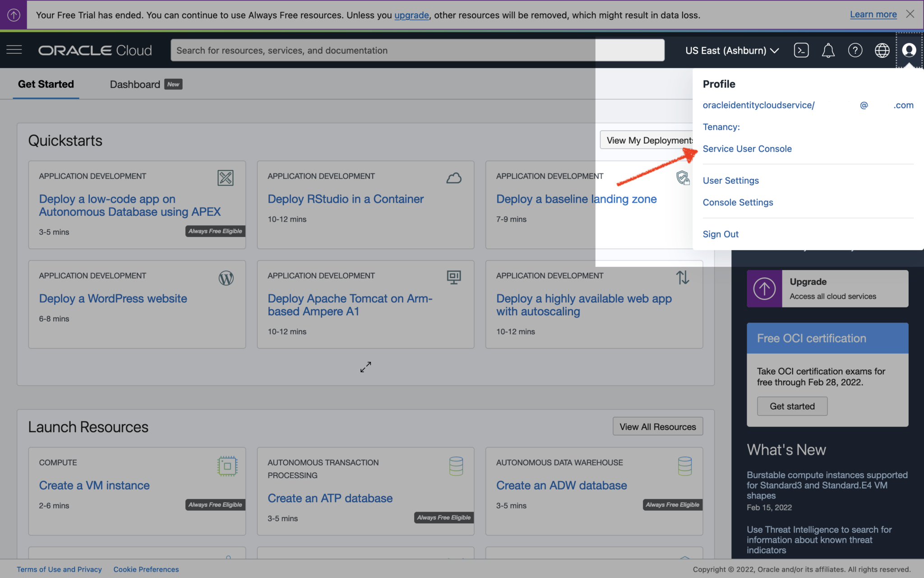This screenshot has width=924, height=578.
Task: Click the WordPress icon on the quickstart card
Action: coord(226,278)
